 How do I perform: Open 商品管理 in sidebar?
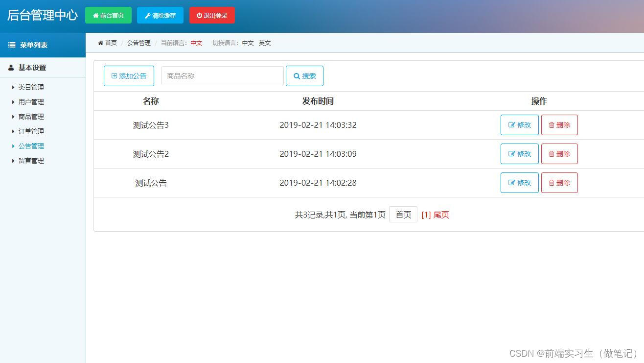(31, 117)
